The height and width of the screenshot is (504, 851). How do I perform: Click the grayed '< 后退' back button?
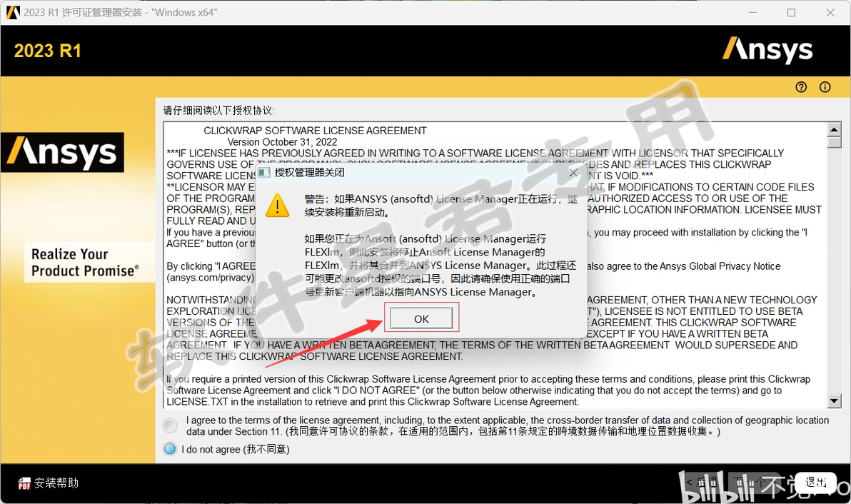pos(702,482)
